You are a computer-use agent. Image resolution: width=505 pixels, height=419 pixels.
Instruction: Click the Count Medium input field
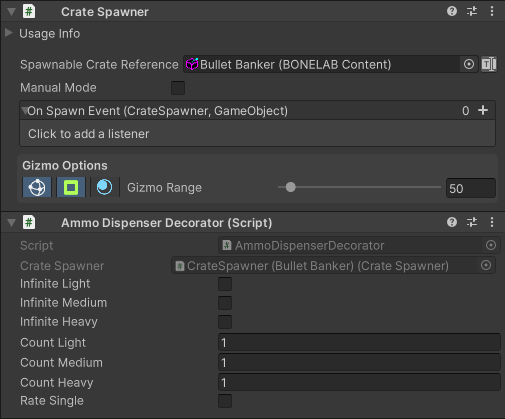click(359, 362)
